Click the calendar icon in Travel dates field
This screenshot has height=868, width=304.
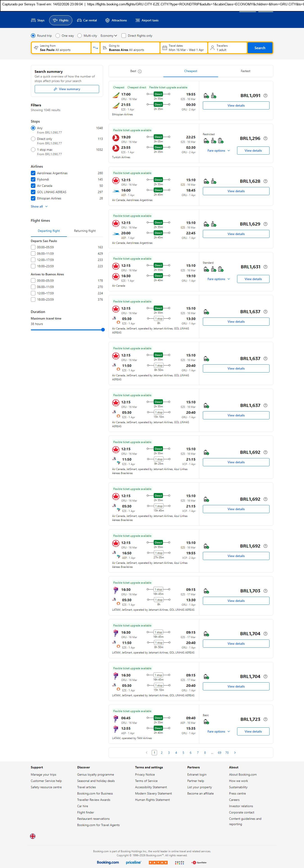click(165, 48)
